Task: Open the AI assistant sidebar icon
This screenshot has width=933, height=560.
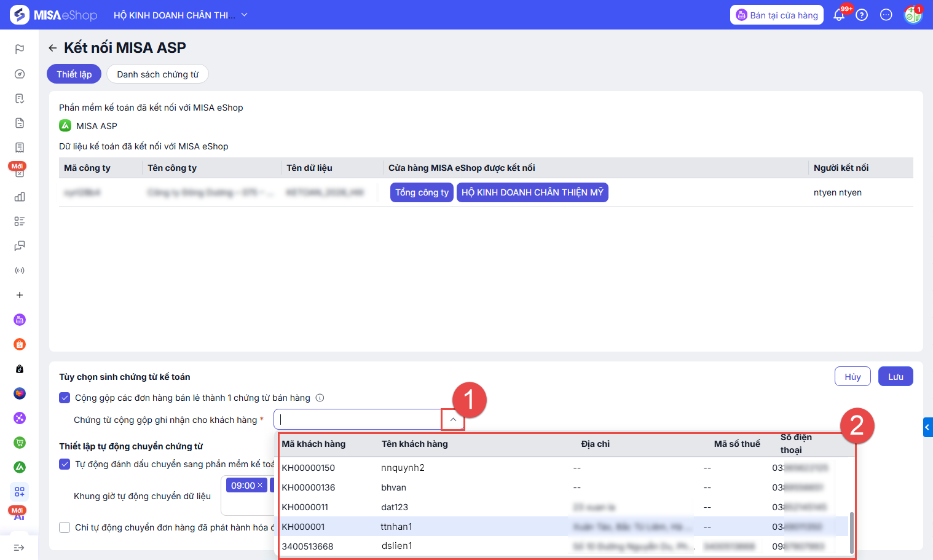Action: point(19,515)
